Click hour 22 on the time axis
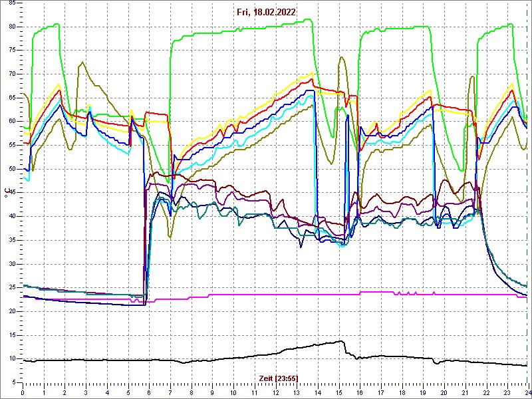532x399 pixels. coord(487,392)
